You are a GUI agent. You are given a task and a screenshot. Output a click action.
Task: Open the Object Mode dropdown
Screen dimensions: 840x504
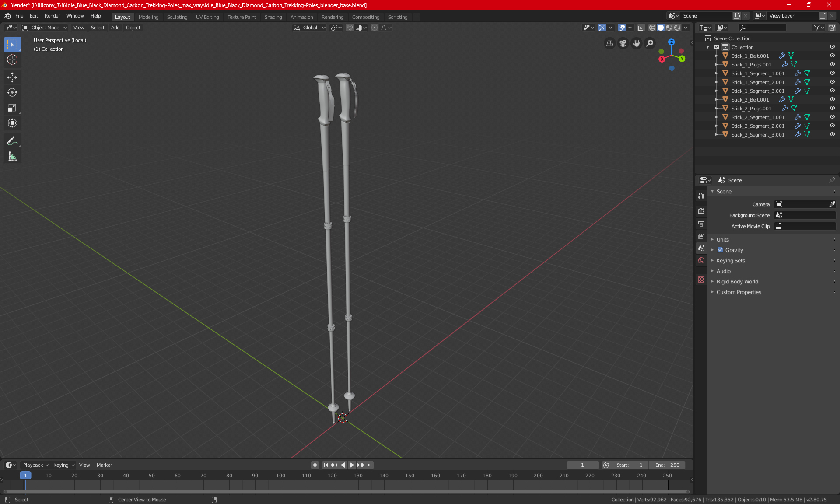click(x=45, y=28)
